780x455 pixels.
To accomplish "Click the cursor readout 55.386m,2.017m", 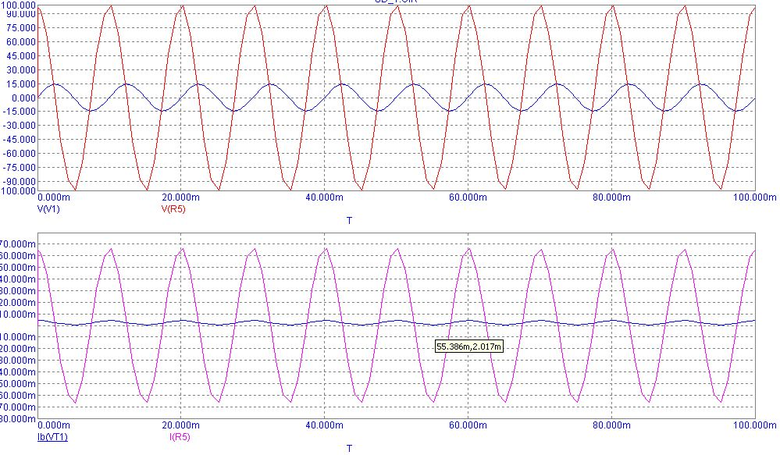I will tap(469, 346).
